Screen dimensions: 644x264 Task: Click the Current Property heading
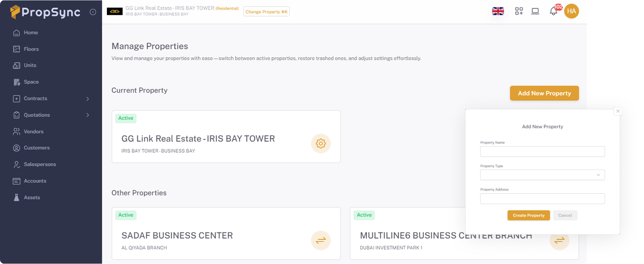(139, 90)
